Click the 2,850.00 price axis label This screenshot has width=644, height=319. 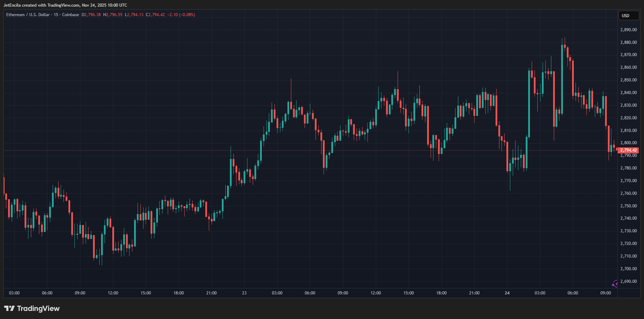pyautogui.click(x=629, y=80)
